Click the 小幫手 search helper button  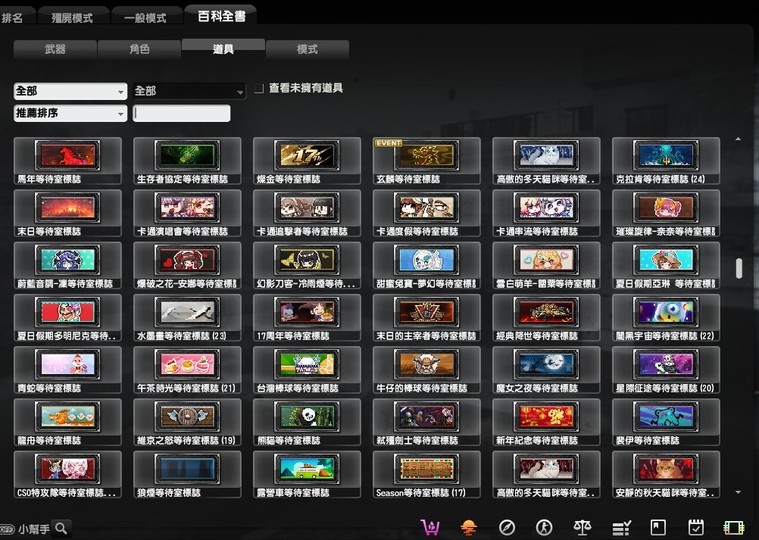point(40,528)
